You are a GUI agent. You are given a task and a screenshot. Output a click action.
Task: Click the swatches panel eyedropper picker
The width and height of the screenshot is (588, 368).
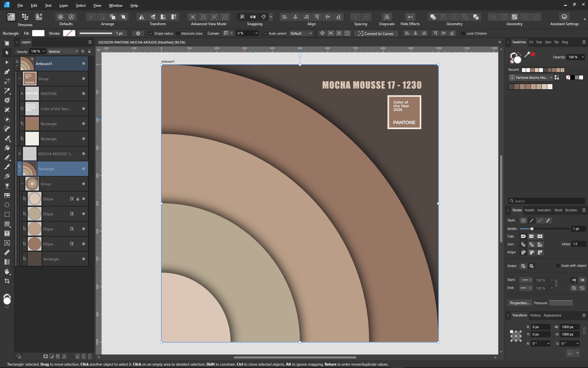[x=527, y=55]
